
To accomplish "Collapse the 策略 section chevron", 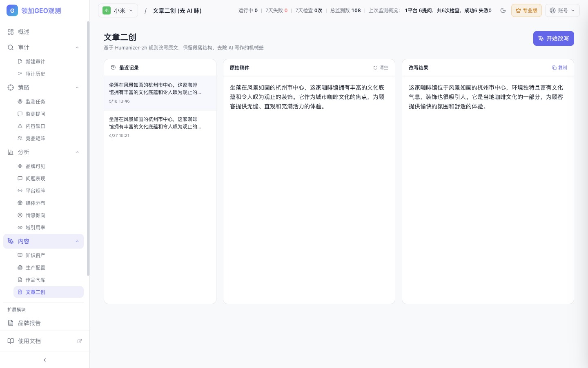I will point(77,88).
